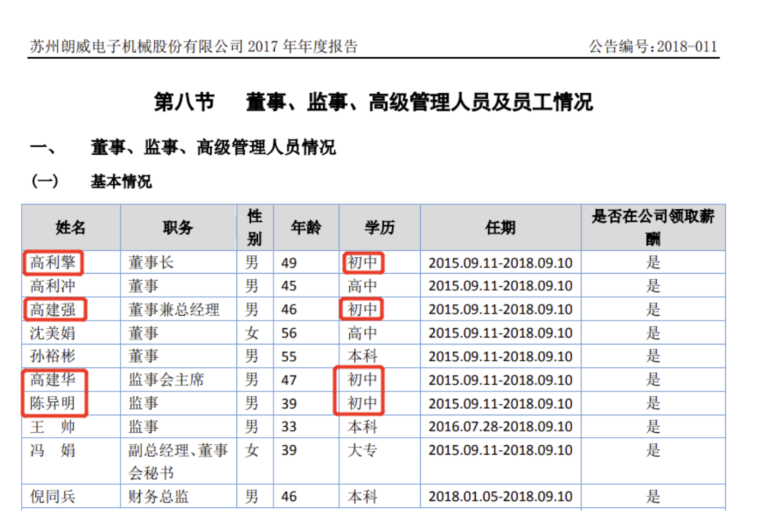Click age 49 in 高利擎's row

[x=289, y=263]
